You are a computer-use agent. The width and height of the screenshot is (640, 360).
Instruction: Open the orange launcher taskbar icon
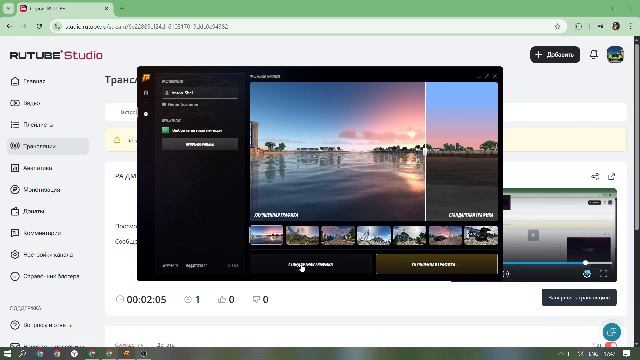(x=127, y=353)
